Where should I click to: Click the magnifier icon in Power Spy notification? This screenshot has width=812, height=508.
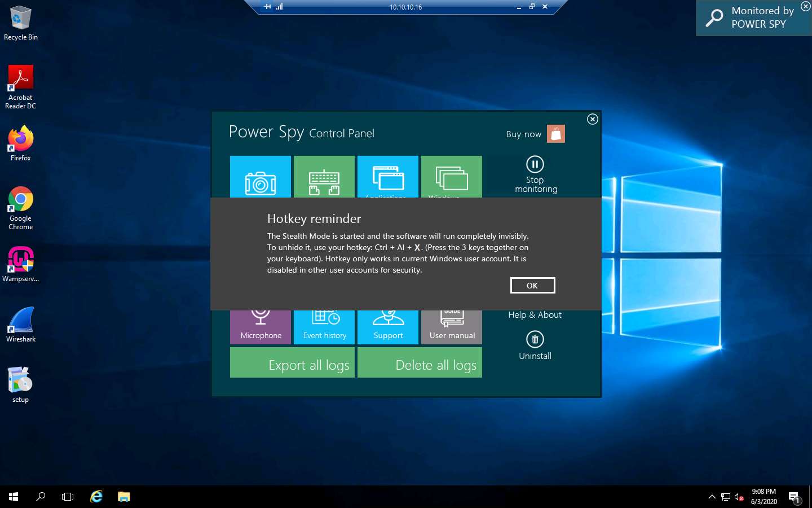[714, 18]
